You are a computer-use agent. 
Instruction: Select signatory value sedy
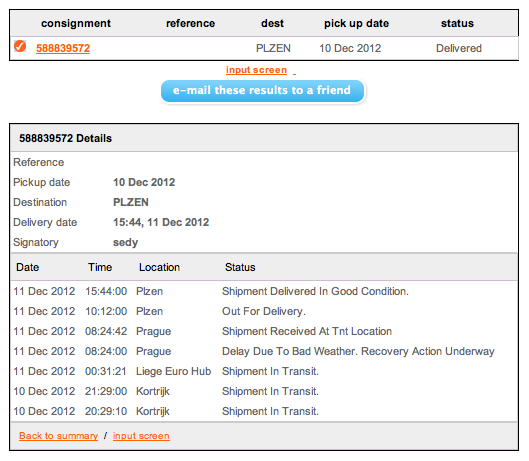click(x=126, y=242)
